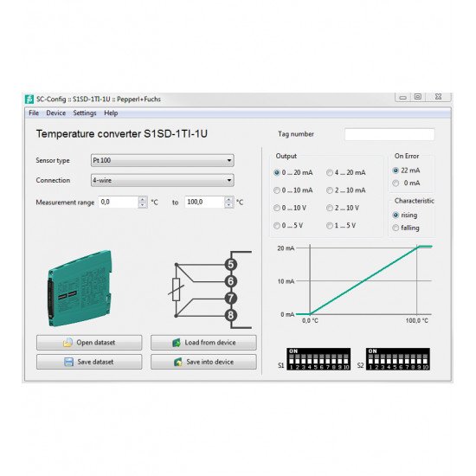Screen dimensions: 476x476
Task: Increase the measurement range end value
Action: click(229, 199)
